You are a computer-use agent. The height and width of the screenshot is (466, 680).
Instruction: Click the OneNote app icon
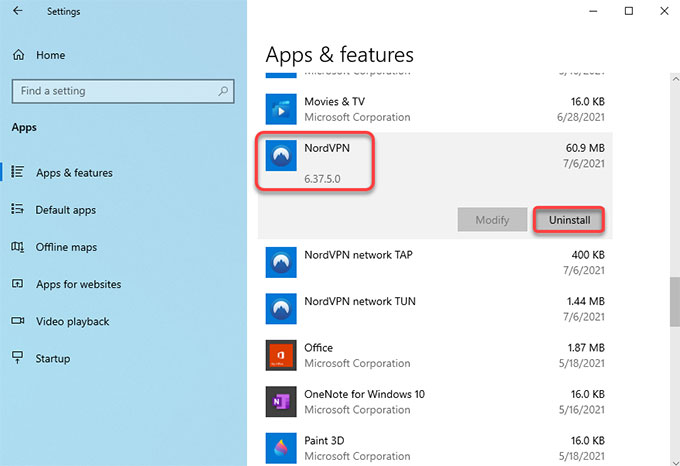(281, 402)
